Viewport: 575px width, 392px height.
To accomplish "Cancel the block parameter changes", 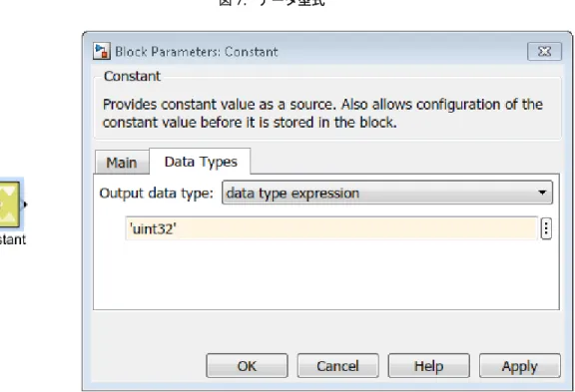I will click(337, 366).
